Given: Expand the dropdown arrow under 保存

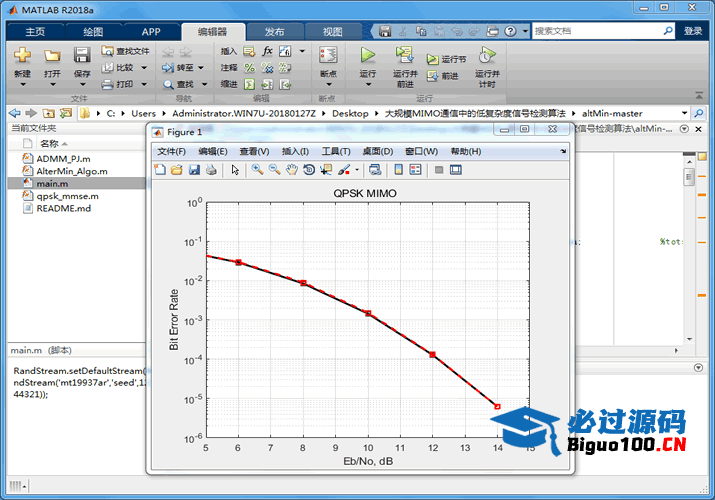Looking at the screenshot, I should tap(82, 84).
